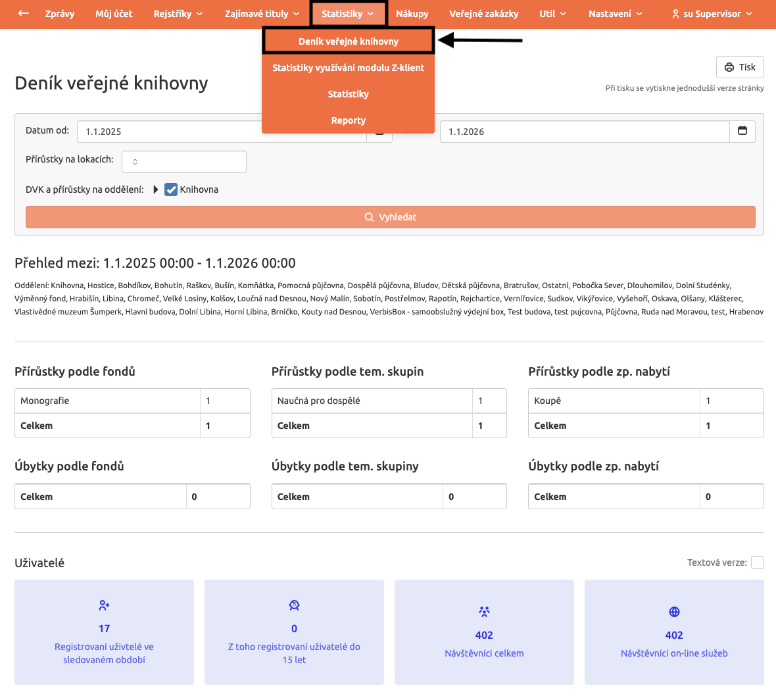Viewport: 776px width, 700px height.
Task: Click the Vyhledat search button
Action: point(391,217)
